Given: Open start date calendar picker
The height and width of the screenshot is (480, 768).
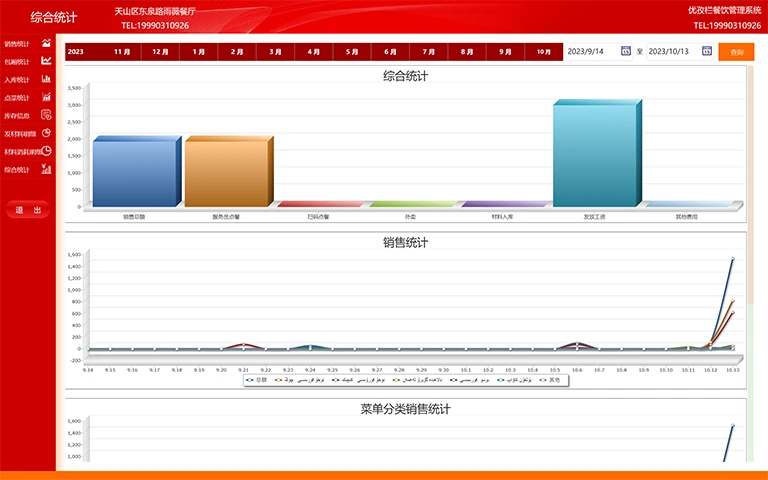Looking at the screenshot, I should pos(626,51).
